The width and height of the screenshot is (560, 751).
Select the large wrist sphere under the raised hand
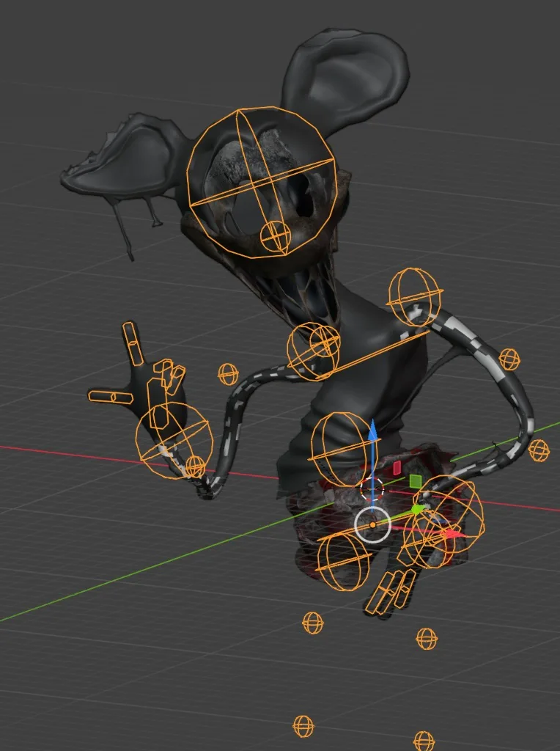174,441
